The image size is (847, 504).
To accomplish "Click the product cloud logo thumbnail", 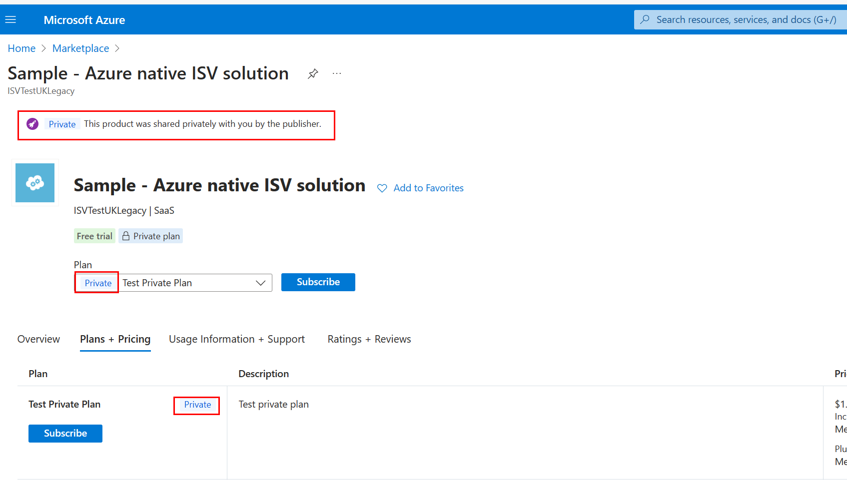I will (x=35, y=183).
